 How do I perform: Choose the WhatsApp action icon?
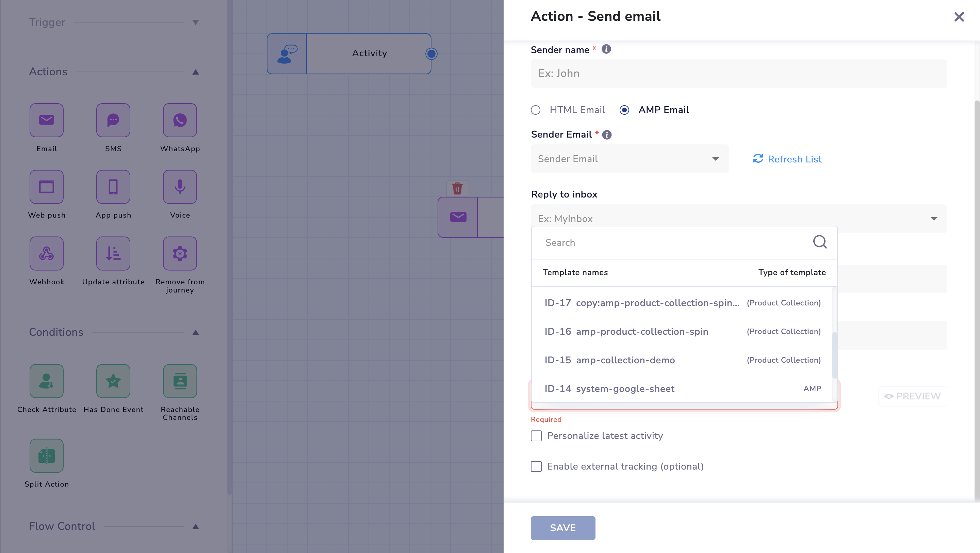(x=180, y=120)
